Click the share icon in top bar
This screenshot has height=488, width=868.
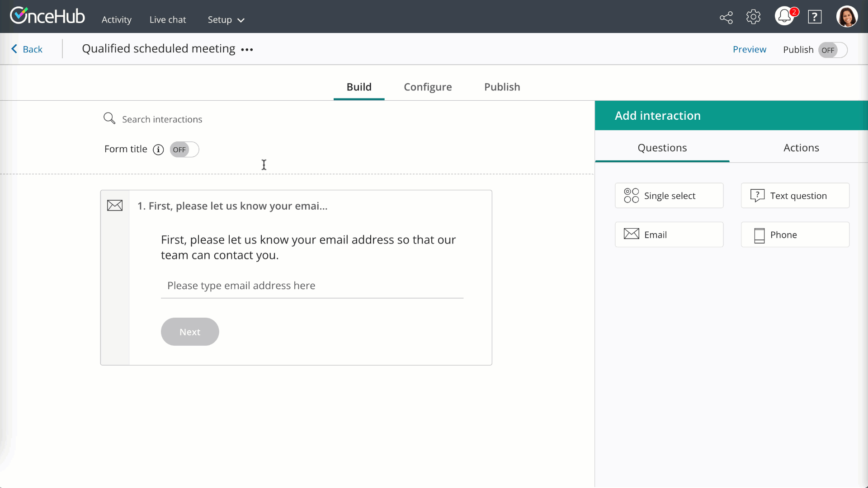(x=726, y=18)
